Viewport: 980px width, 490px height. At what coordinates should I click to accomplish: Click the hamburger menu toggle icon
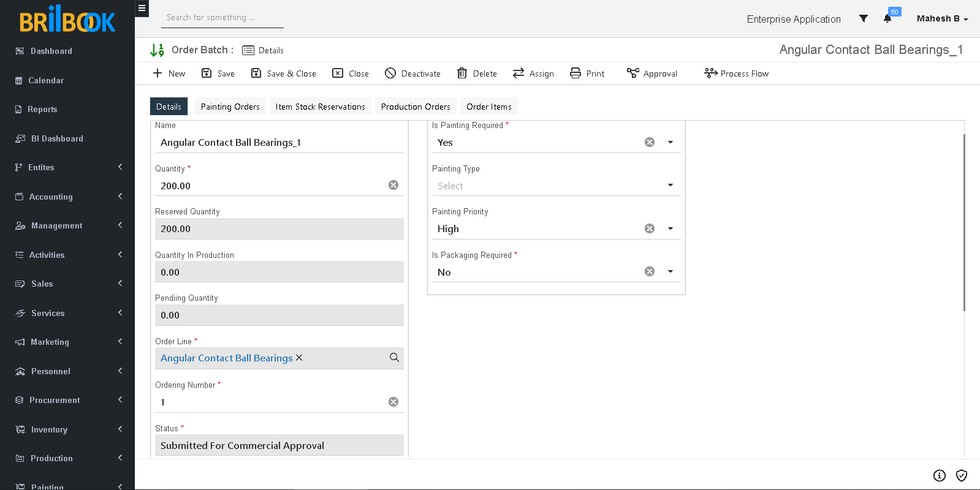pos(142,9)
